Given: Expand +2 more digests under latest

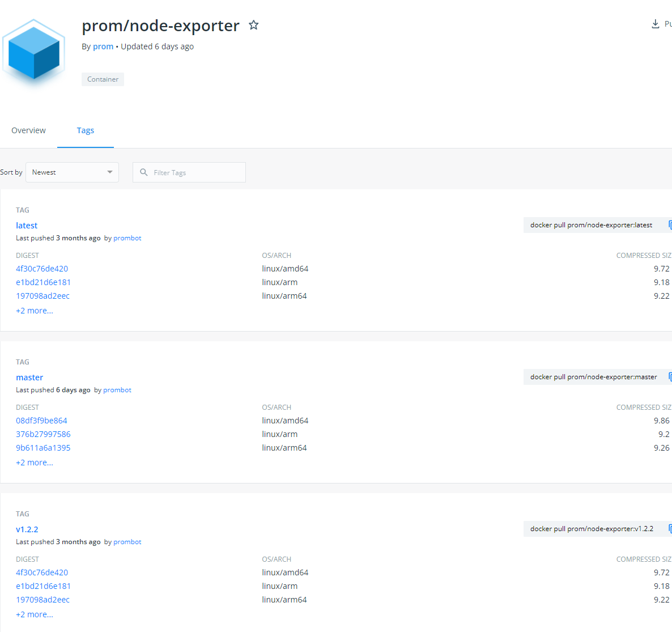Looking at the screenshot, I should [35, 311].
